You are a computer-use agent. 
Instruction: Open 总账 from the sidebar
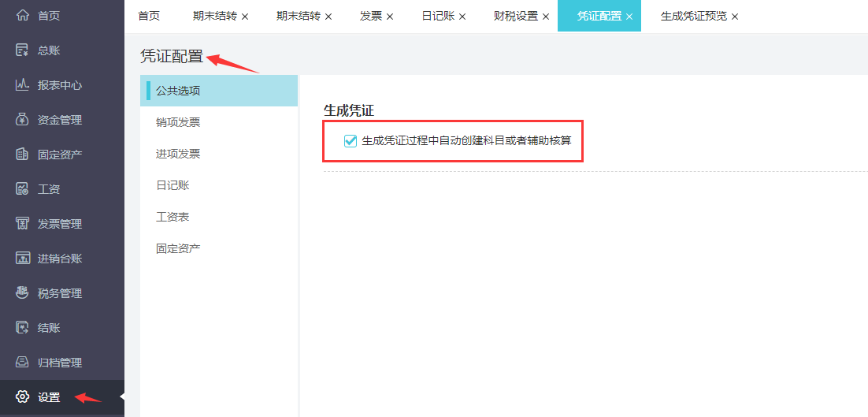click(62, 50)
